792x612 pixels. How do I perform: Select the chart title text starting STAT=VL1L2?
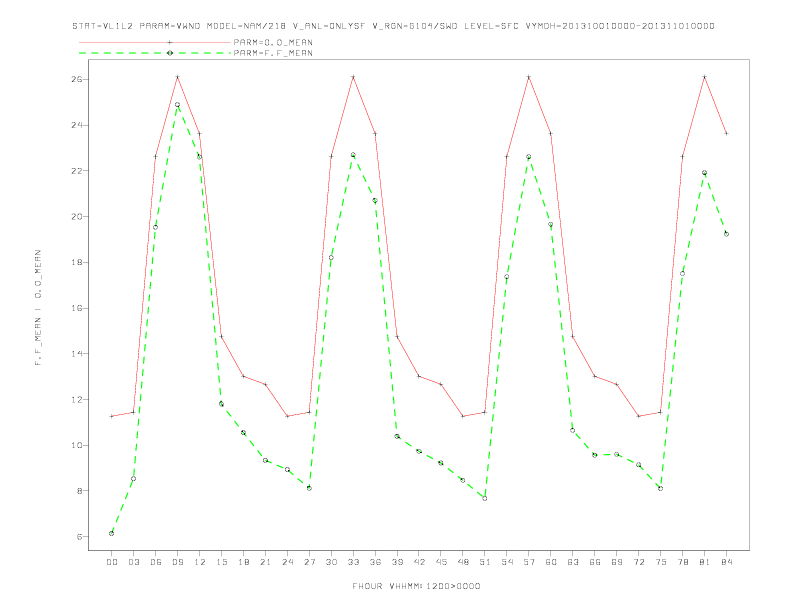393,26
